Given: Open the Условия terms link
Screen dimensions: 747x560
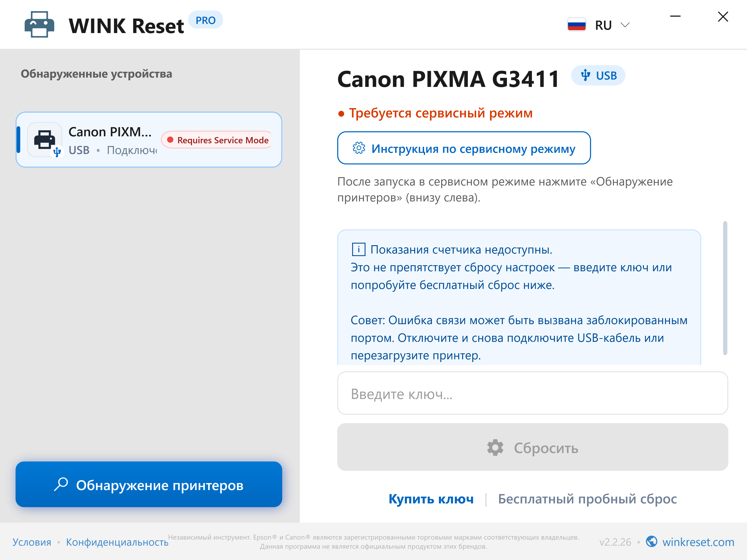Looking at the screenshot, I should (x=32, y=542).
